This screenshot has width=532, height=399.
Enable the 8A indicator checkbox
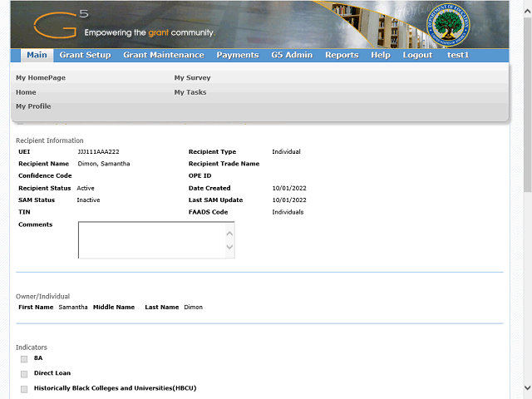coord(24,359)
